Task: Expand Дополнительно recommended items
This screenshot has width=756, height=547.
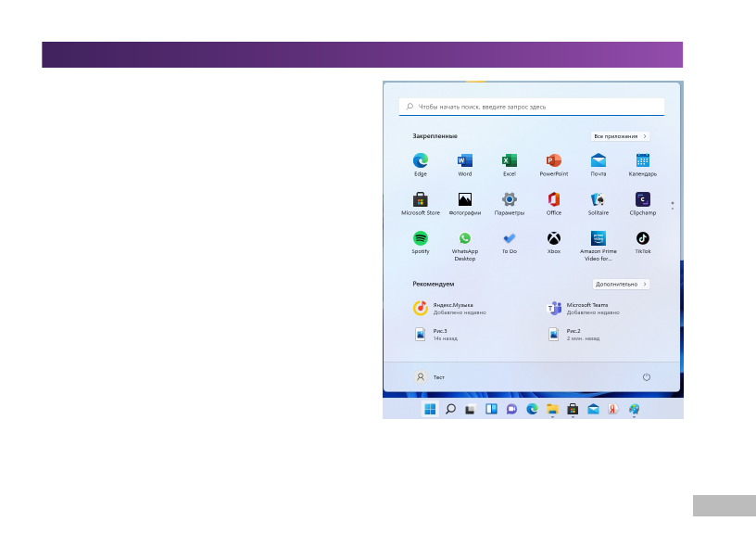Action: coord(621,284)
